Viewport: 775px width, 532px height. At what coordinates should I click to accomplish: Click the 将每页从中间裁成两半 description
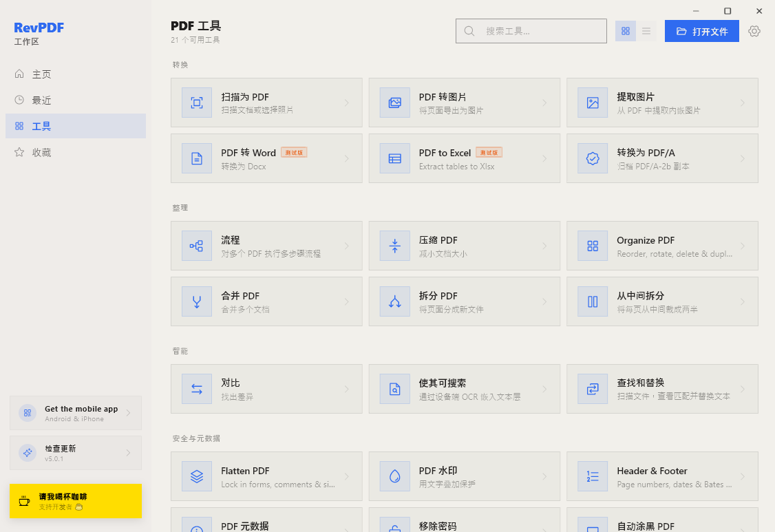[657, 310]
